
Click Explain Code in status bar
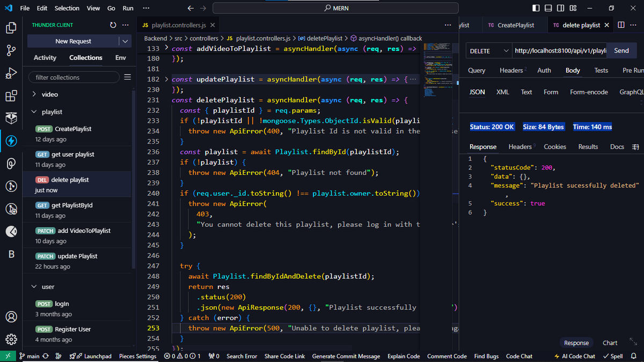coord(404,356)
